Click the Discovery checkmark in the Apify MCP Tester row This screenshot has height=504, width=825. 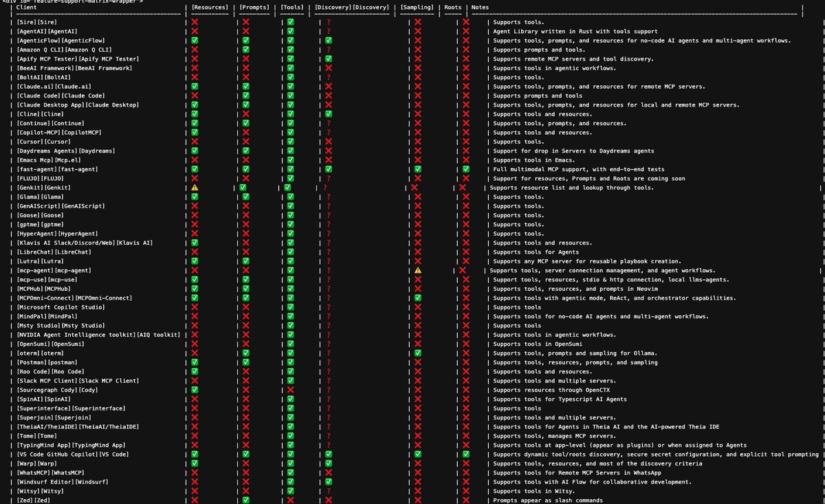pos(329,59)
